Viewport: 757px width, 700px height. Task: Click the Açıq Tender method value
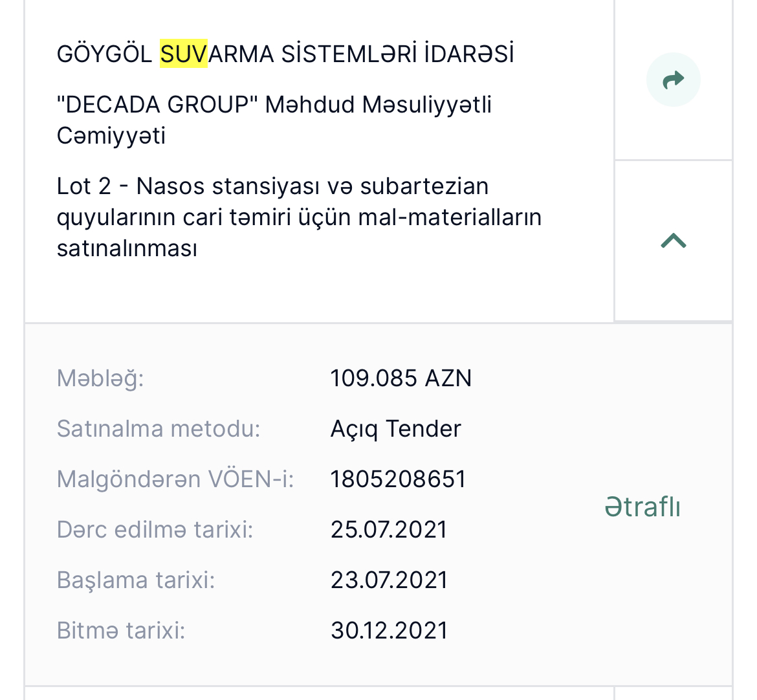coord(395,429)
